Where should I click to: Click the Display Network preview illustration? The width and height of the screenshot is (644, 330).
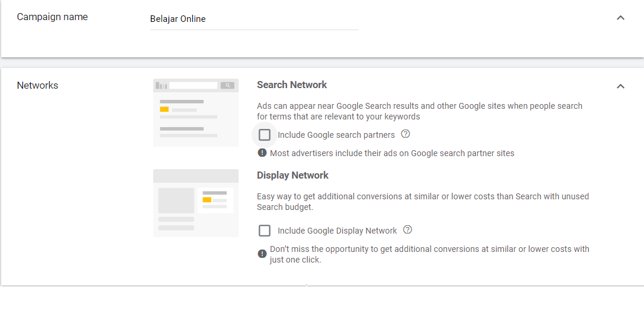tap(196, 203)
